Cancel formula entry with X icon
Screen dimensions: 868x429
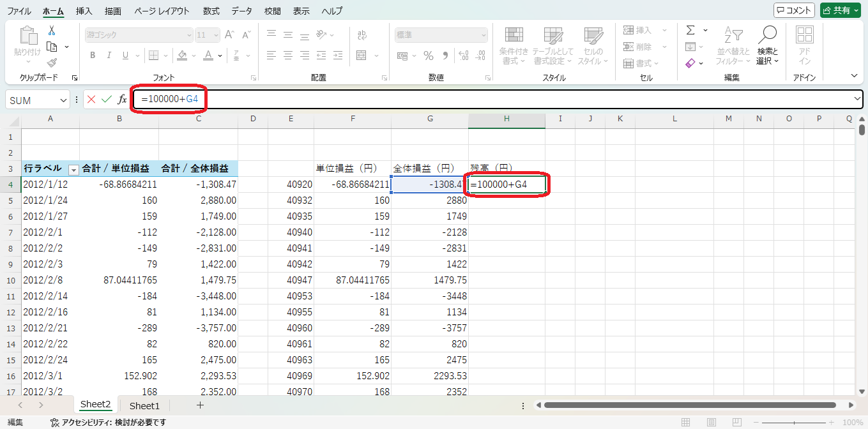pos(91,100)
